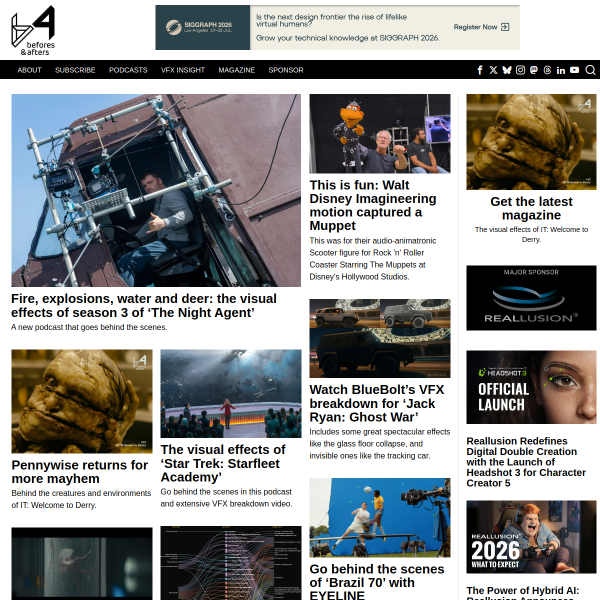This screenshot has height=600, width=600.
Task: Click Reallusion 2026 What to Expect image
Action: [x=531, y=536]
